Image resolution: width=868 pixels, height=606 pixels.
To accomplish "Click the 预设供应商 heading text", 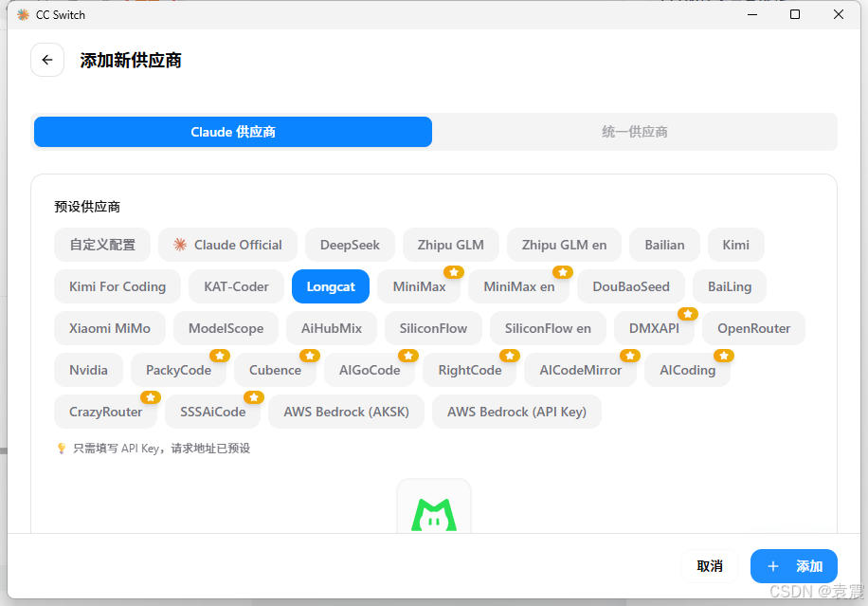I will (x=87, y=207).
